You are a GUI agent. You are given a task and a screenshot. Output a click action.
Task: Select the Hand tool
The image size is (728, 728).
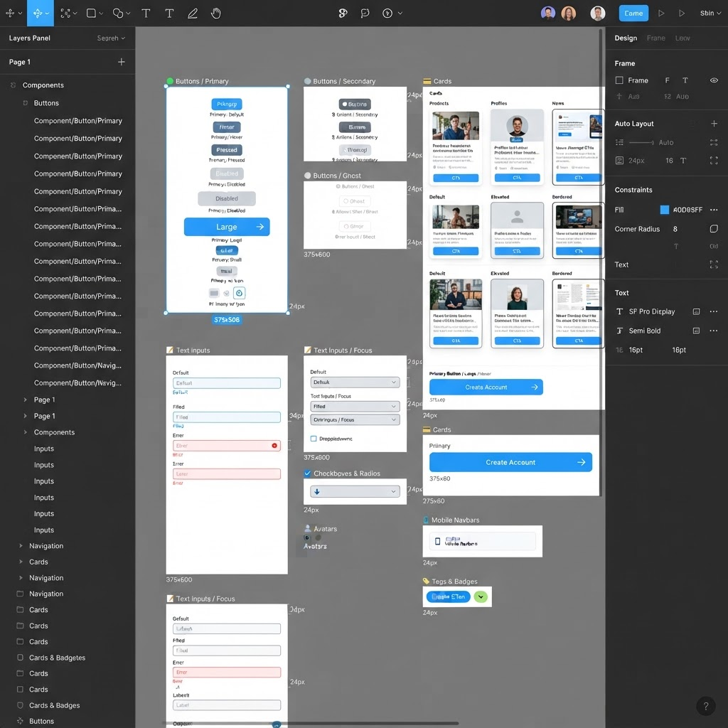click(216, 14)
